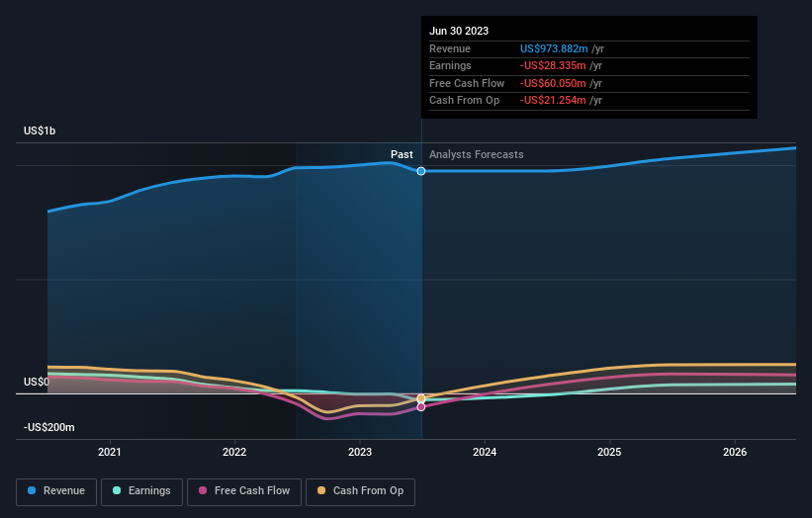Click the pink Free Cash Flow data point
This screenshot has width=812, height=518.
pyautogui.click(x=421, y=407)
